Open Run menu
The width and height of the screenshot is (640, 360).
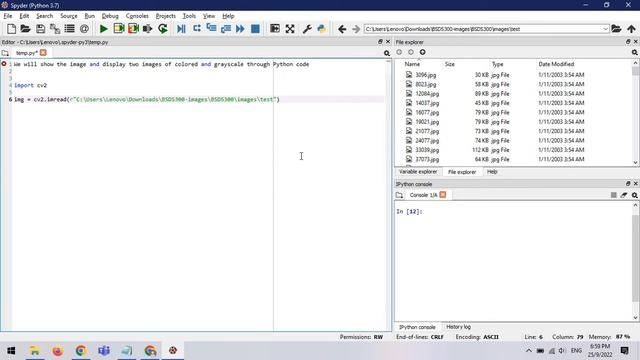click(89, 16)
